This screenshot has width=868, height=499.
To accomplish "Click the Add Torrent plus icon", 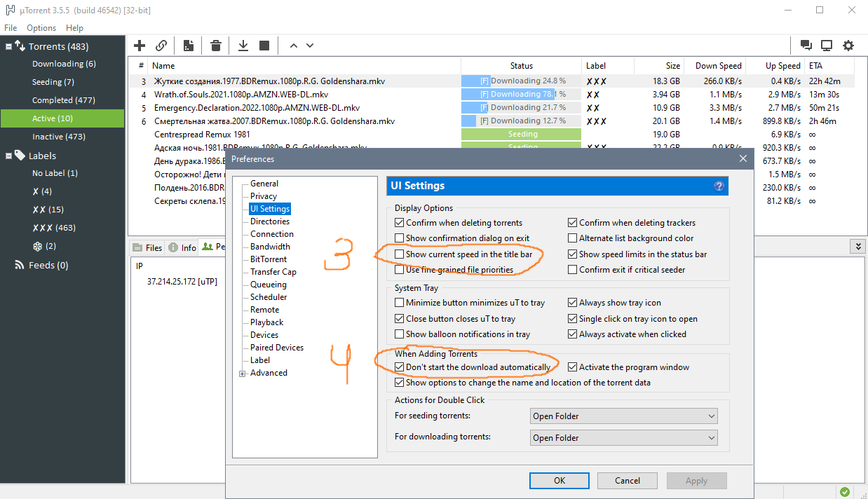I will tap(140, 46).
